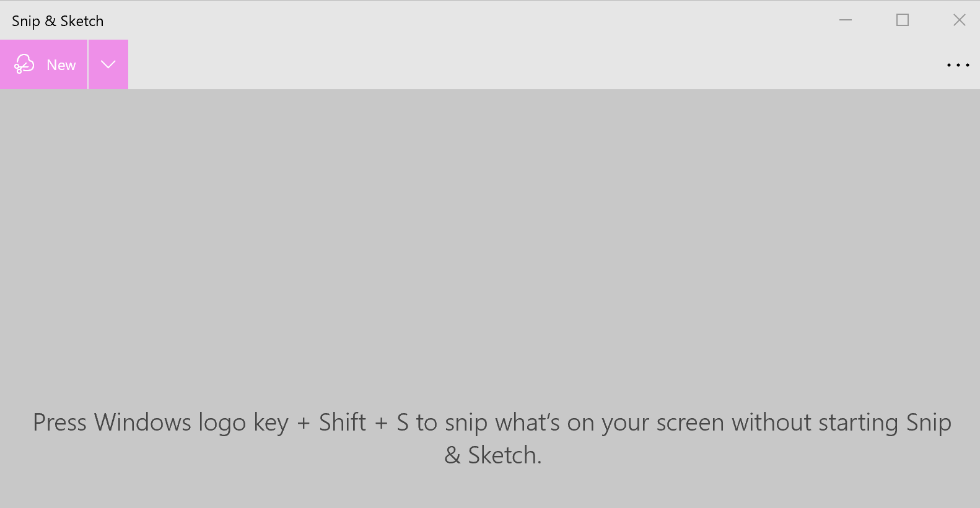
Task: Close the Snip & Sketch window
Action: coord(959,20)
